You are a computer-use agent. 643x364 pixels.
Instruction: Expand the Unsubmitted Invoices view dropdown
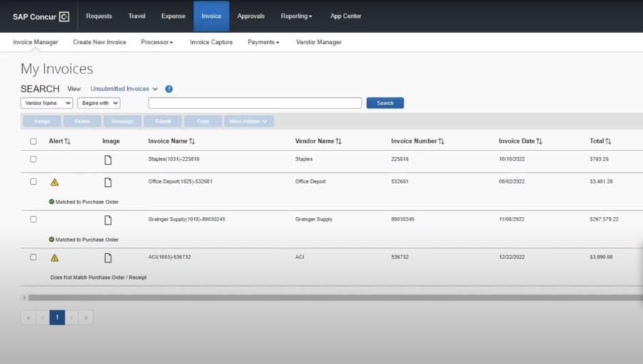[124, 89]
